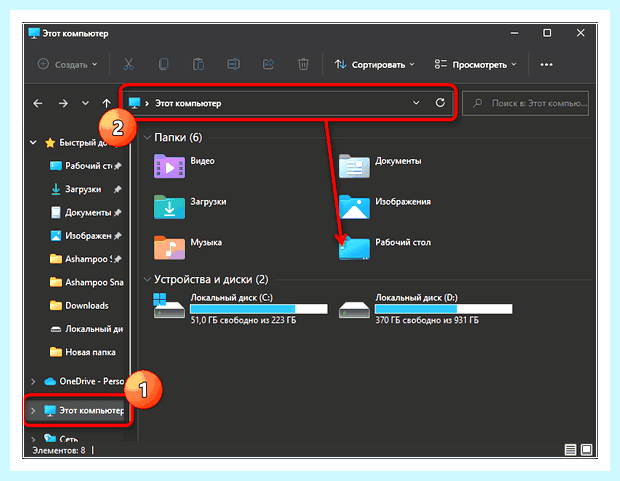
Task: Expand address bar history dropdown
Action: [x=416, y=103]
